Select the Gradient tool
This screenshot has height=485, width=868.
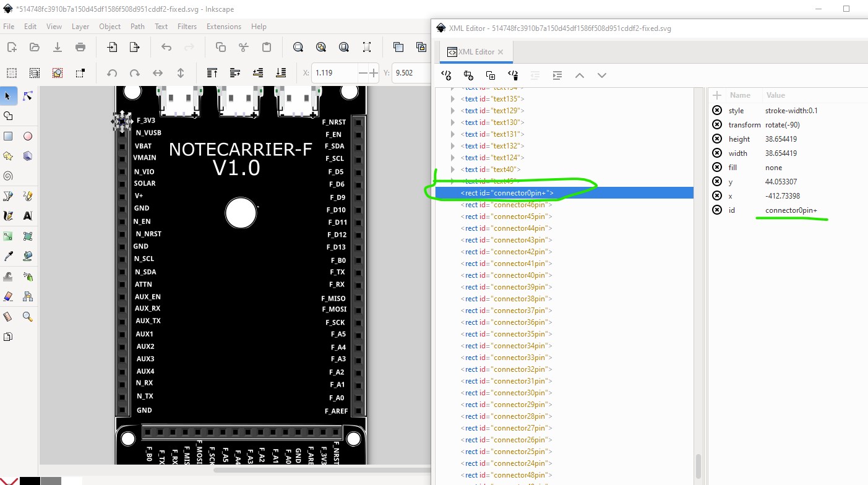tap(8, 236)
